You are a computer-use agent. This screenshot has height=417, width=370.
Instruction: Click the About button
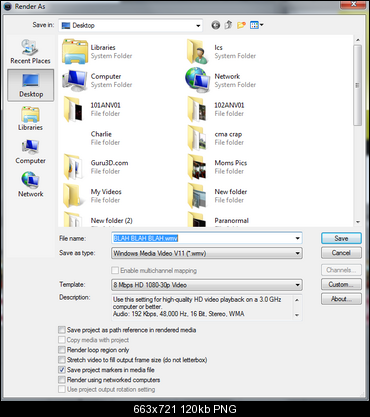[341, 299]
